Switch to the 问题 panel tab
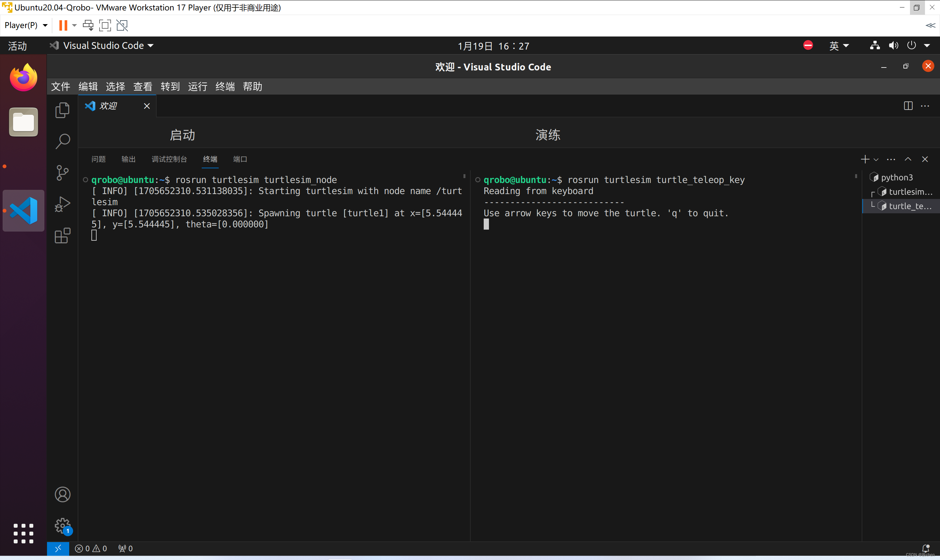This screenshot has width=940, height=560. [x=99, y=159]
